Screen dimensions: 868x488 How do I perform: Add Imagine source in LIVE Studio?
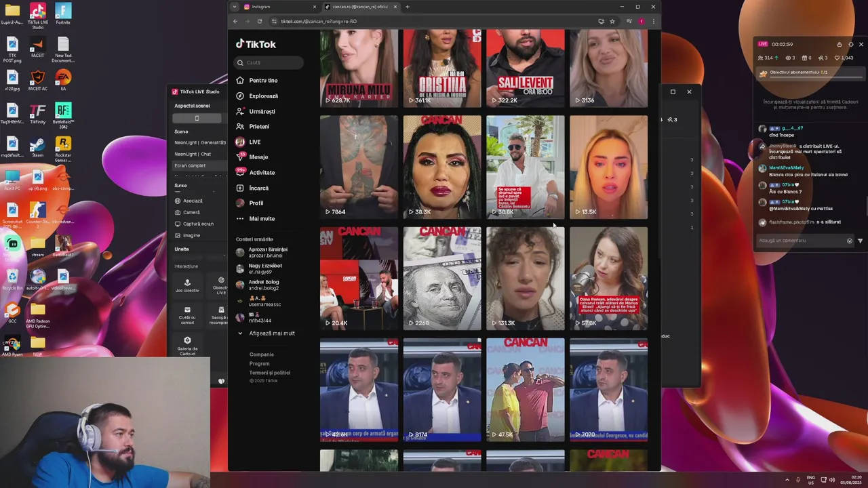(x=188, y=235)
